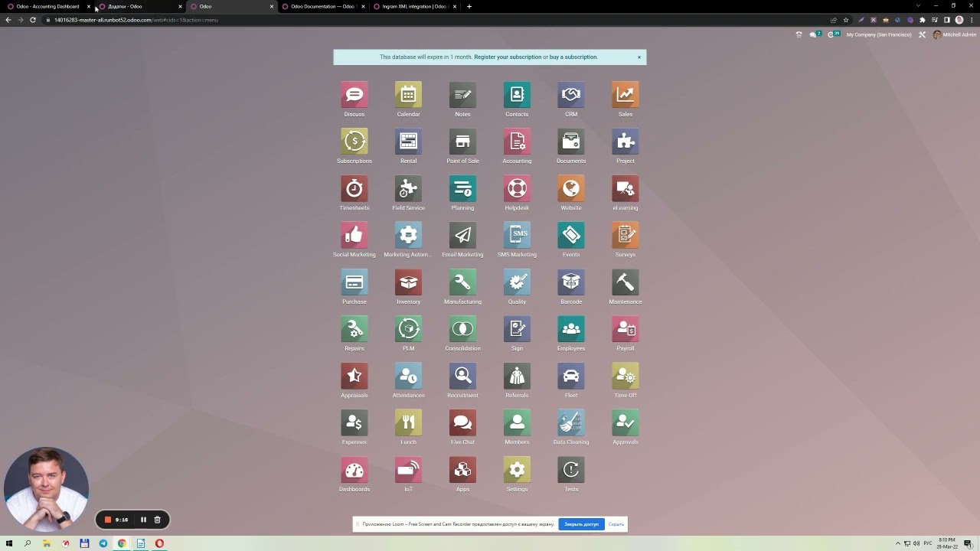Image resolution: width=980 pixels, height=551 pixels.
Task: Open Marketing Automation app
Action: point(409,235)
